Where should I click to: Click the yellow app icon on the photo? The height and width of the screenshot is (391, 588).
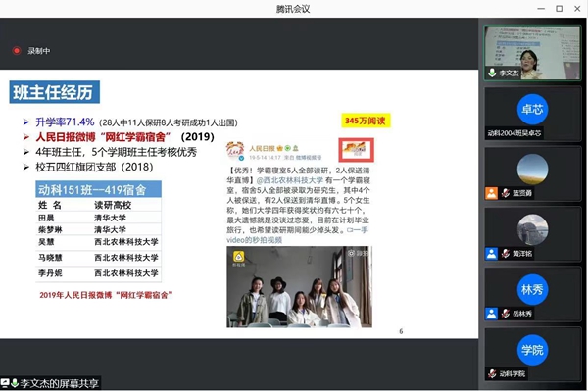pyautogui.click(x=239, y=257)
